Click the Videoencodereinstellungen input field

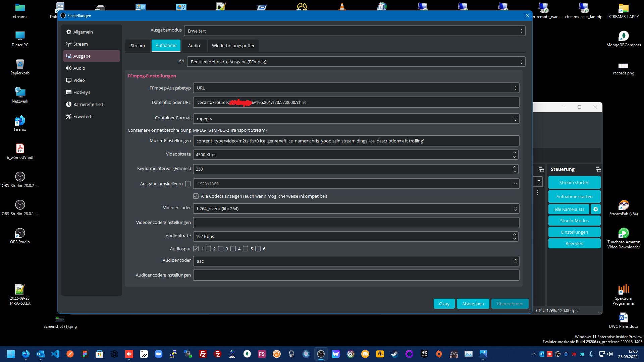356,222
